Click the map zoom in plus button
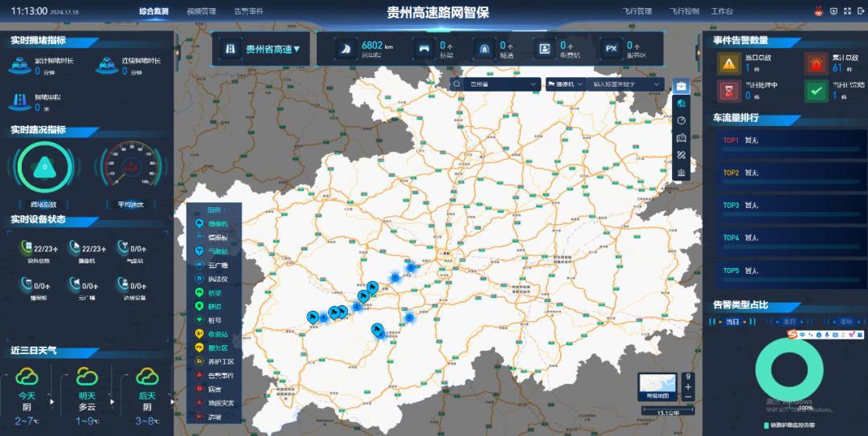Screen dimensions: 868x436 coord(688,387)
